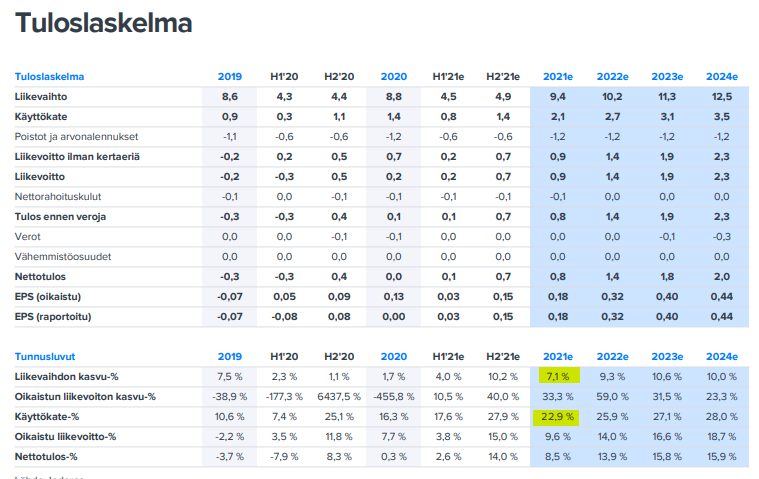
Task: Click the "Nettotulos-%" row label
Action: pyautogui.click(x=49, y=456)
